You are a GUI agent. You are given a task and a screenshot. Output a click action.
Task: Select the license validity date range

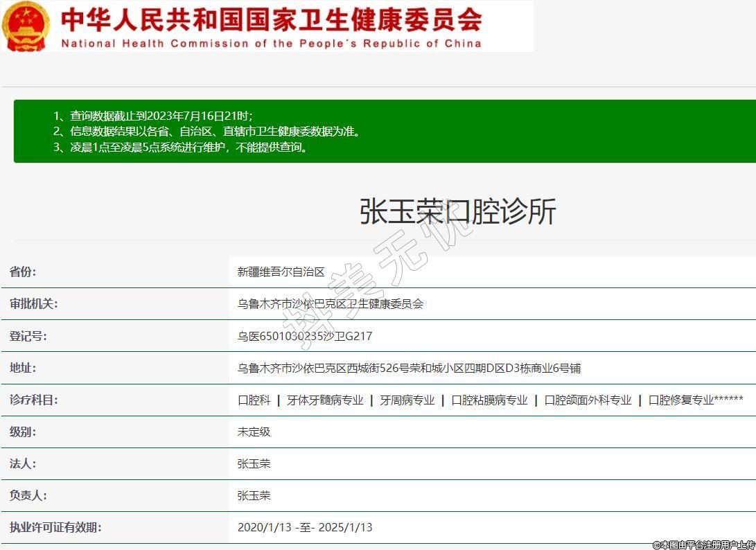pos(305,527)
